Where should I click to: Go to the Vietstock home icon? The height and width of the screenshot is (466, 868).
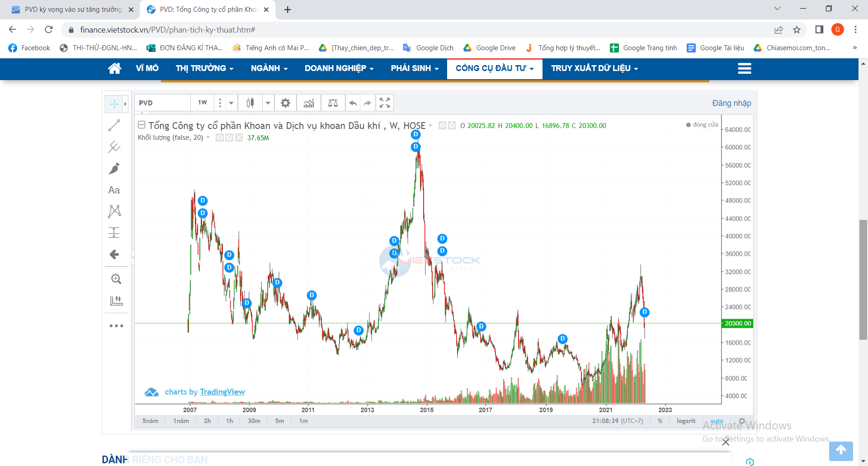114,68
